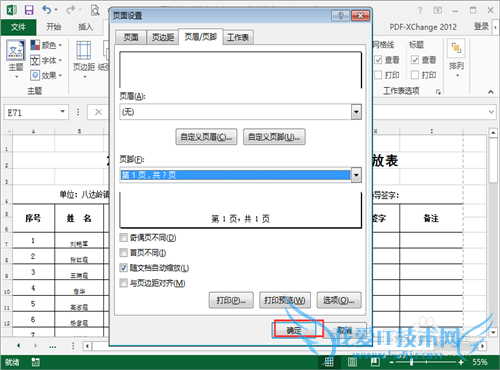500x370 pixels.
Task: Open print preview from the quick access toolbar
Action: click(x=95, y=11)
